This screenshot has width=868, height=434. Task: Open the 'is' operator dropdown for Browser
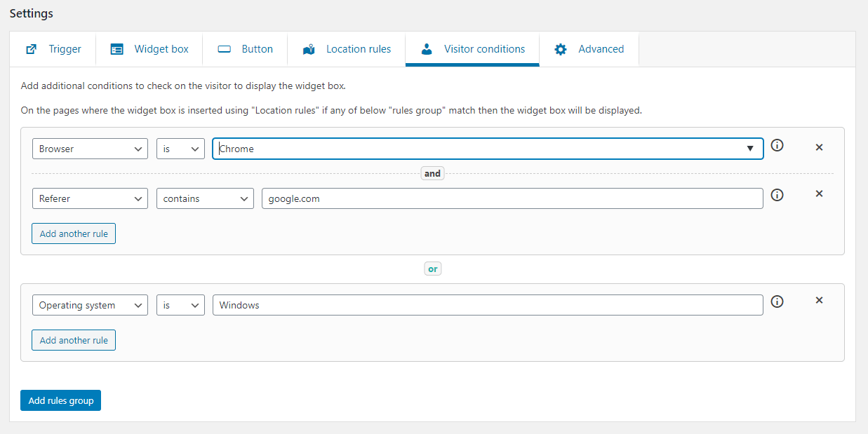[x=180, y=149]
